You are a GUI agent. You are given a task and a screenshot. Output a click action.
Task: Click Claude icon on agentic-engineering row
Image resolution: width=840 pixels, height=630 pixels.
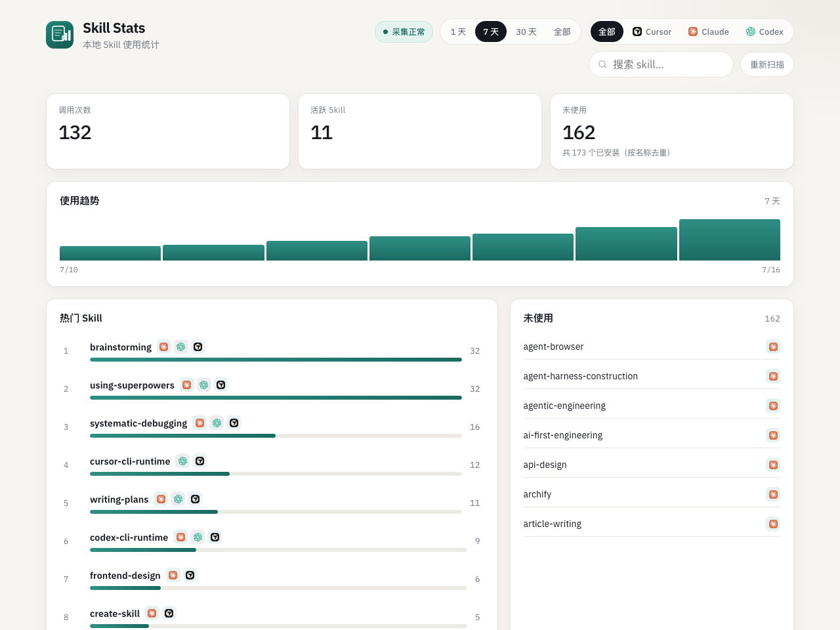coord(774,406)
